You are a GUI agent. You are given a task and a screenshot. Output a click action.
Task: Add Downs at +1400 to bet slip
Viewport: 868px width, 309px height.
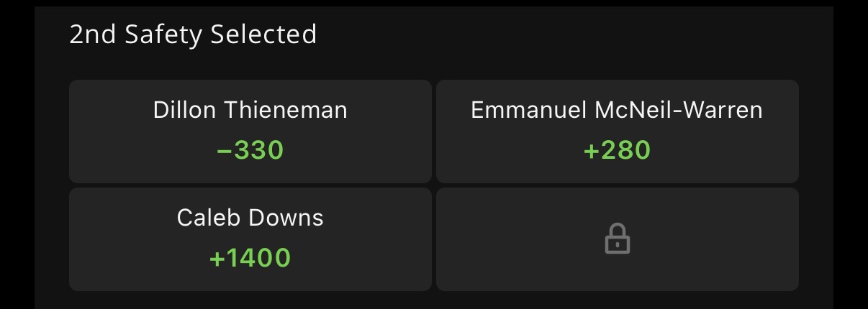(x=250, y=239)
